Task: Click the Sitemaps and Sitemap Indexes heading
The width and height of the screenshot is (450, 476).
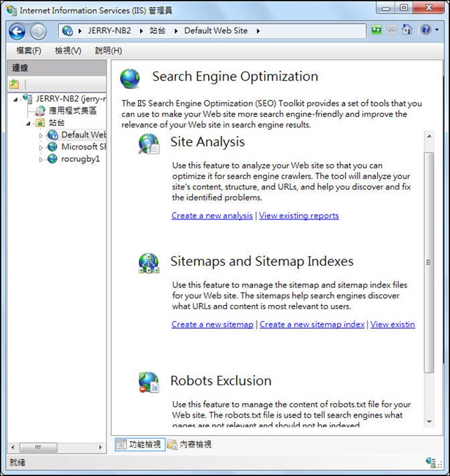Action: pyautogui.click(x=262, y=261)
